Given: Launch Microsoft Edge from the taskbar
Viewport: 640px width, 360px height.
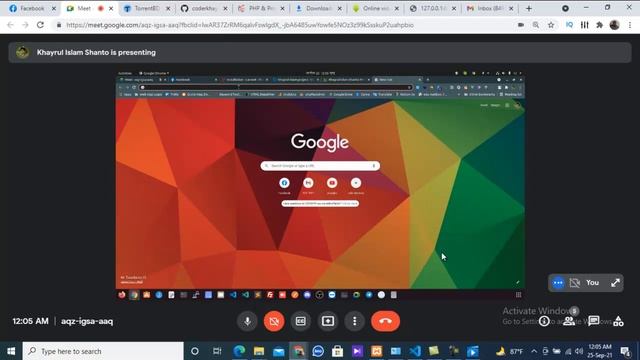Looking at the screenshot, I should [239, 351].
